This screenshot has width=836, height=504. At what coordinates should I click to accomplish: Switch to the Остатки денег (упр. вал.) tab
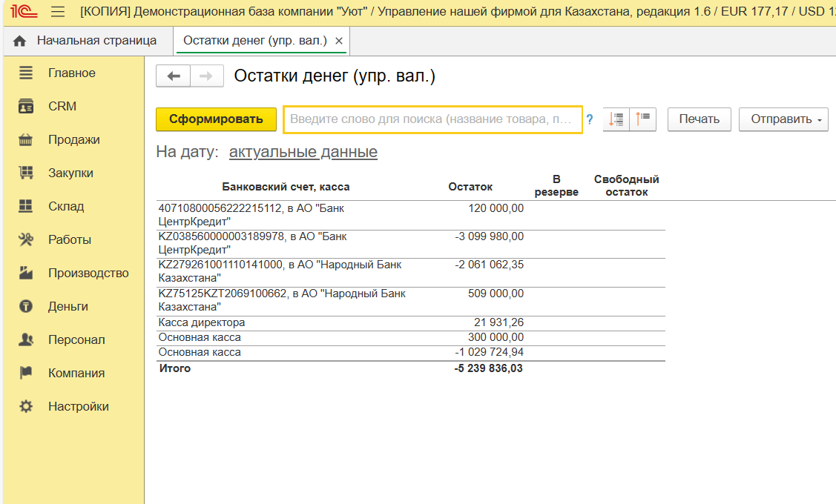point(254,41)
